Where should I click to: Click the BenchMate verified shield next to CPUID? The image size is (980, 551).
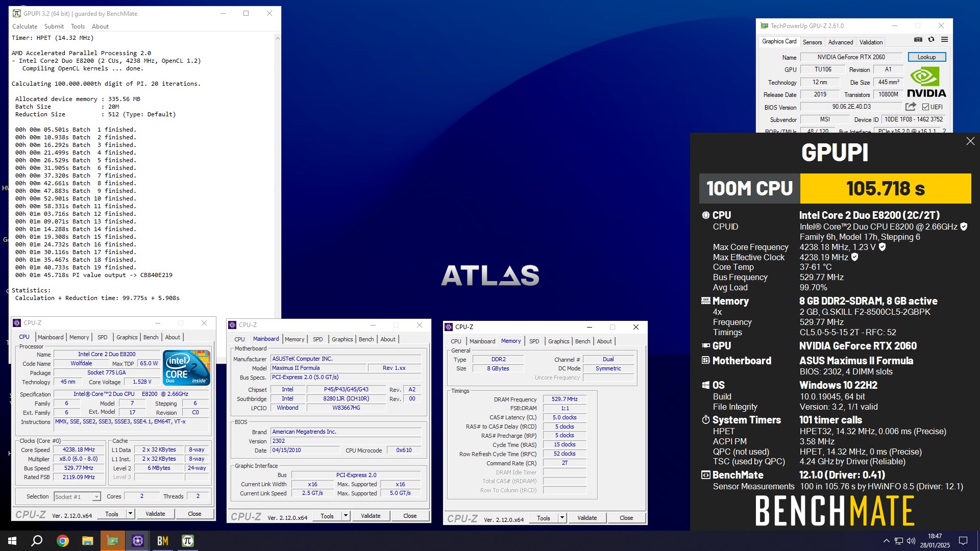pyautogui.click(x=964, y=227)
